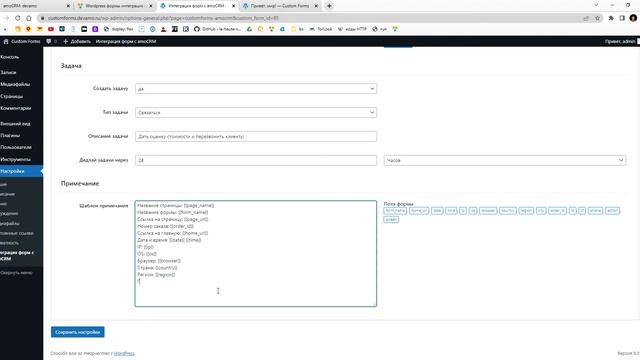Screen dimensions: 640x360
Task: Switch to 'Привет, мир! — Custom Forms' tab
Action: (279, 6)
